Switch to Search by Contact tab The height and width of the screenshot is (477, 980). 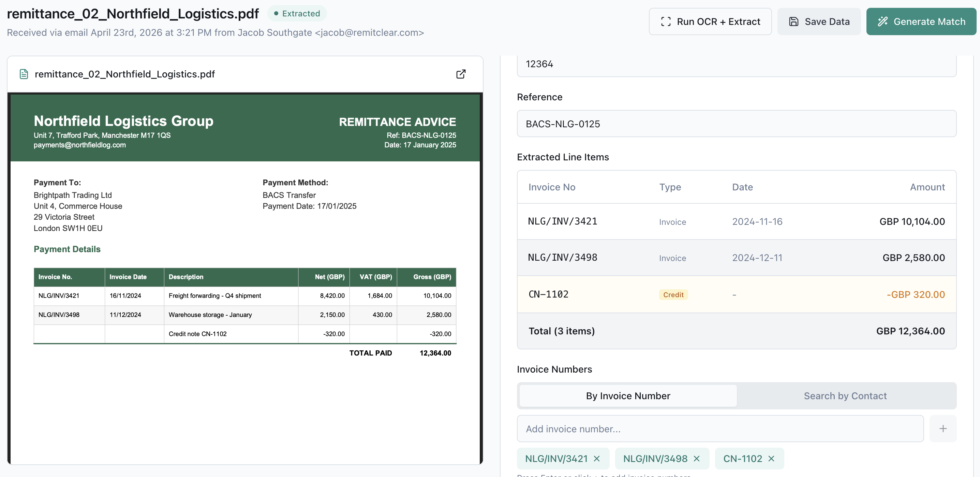pyautogui.click(x=845, y=395)
